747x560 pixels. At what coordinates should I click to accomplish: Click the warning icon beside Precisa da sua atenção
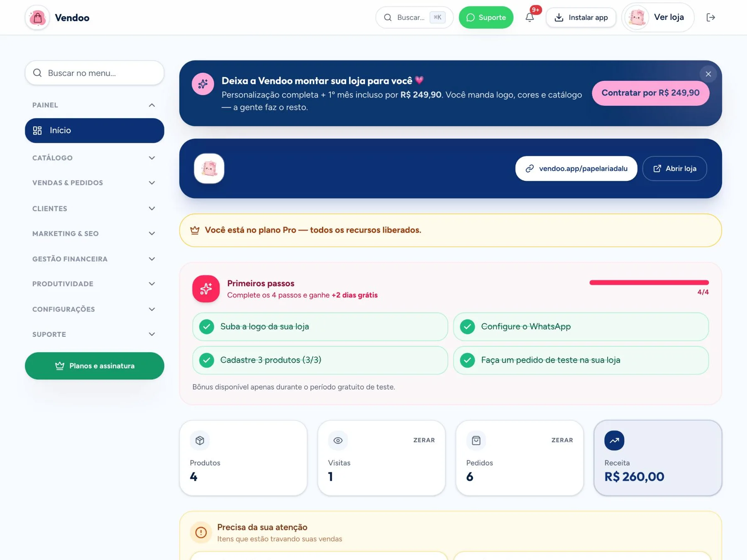pos(201,532)
